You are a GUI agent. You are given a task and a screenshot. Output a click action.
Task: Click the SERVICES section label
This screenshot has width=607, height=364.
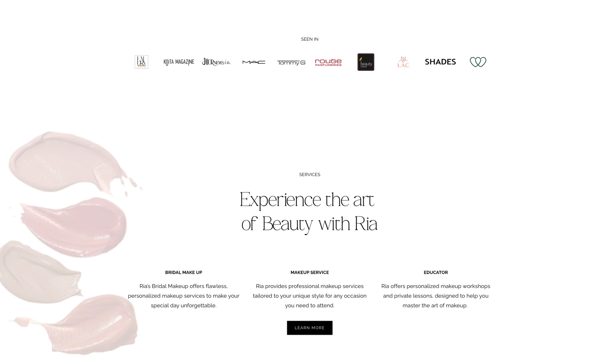click(x=310, y=174)
